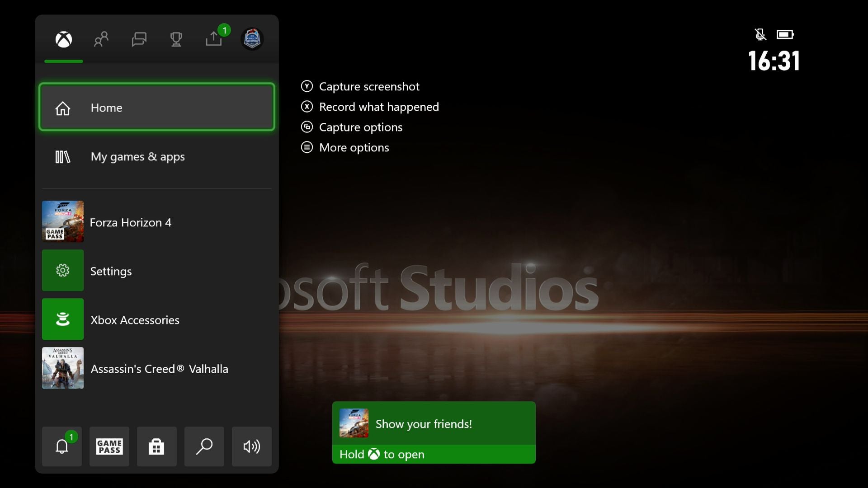Launch Forza Horizon 4
The height and width of the screenshot is (488, 868).
click(x=157, y=222)
